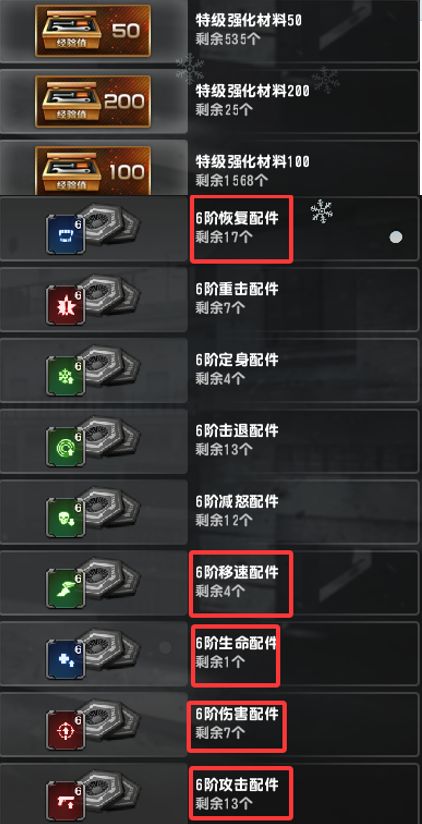
Task: Click the gear thumbnail beside 6阶定身配件
Action: [x=110, y=365]
